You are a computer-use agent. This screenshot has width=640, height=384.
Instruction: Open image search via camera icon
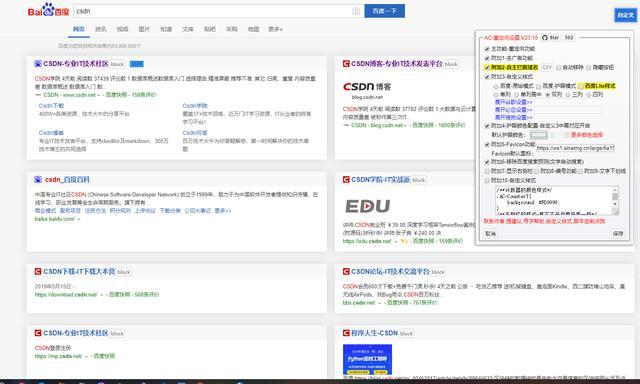(356, 11)
